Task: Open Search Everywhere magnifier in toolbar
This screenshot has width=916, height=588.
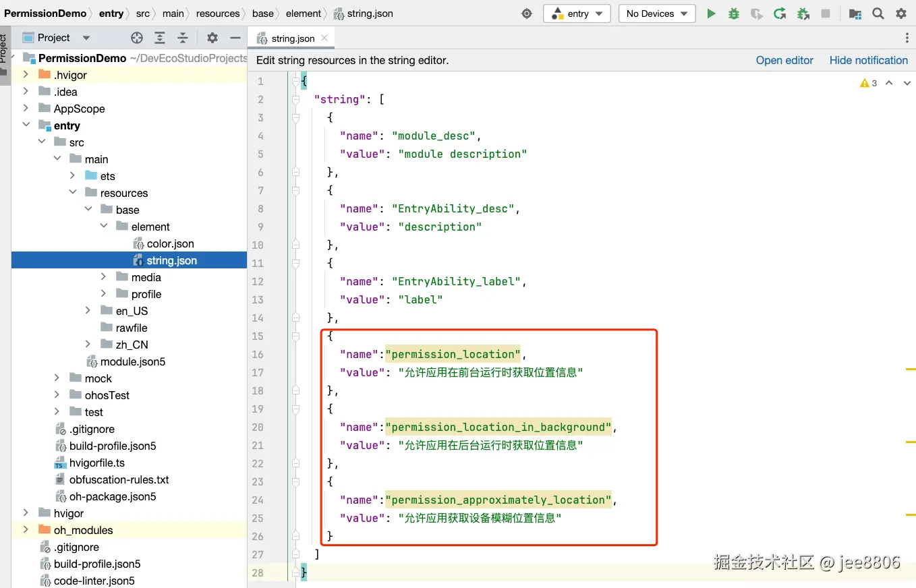Action: click(878, 13)
